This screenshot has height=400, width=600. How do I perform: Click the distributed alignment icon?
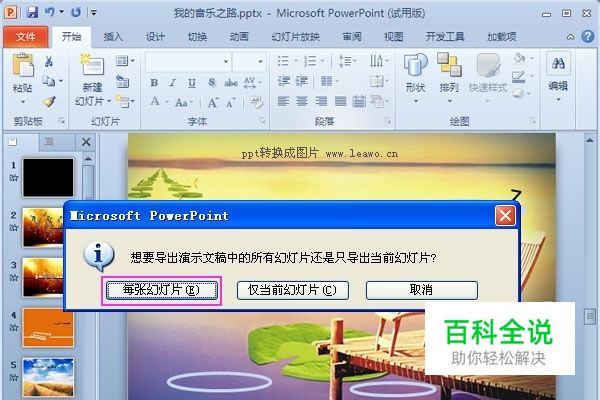pyautogui.click(x=359, y=101)
